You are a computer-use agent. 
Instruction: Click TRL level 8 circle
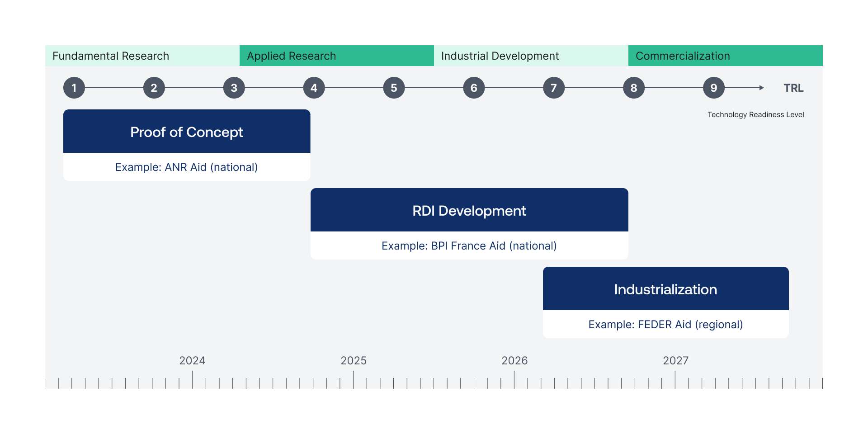(634, 88)
